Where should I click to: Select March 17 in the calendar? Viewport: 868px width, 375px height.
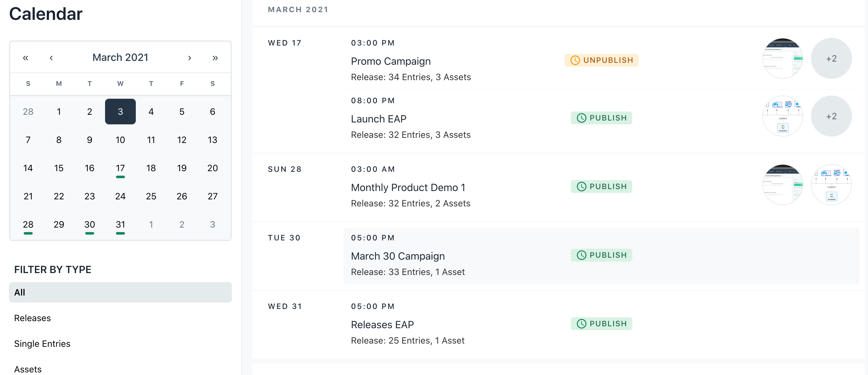pyautogui.click(x=120, y=168)
